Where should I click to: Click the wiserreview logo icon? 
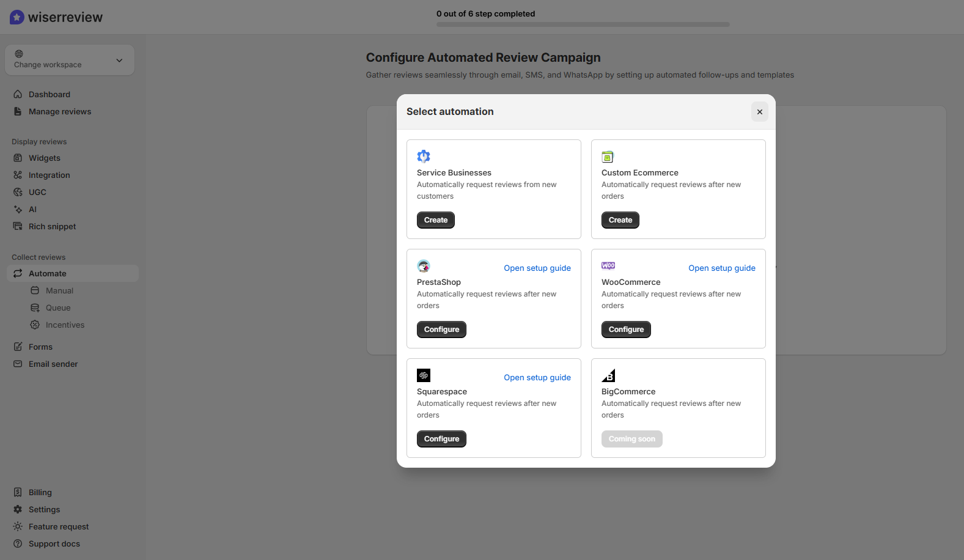(x=17, y=17)
